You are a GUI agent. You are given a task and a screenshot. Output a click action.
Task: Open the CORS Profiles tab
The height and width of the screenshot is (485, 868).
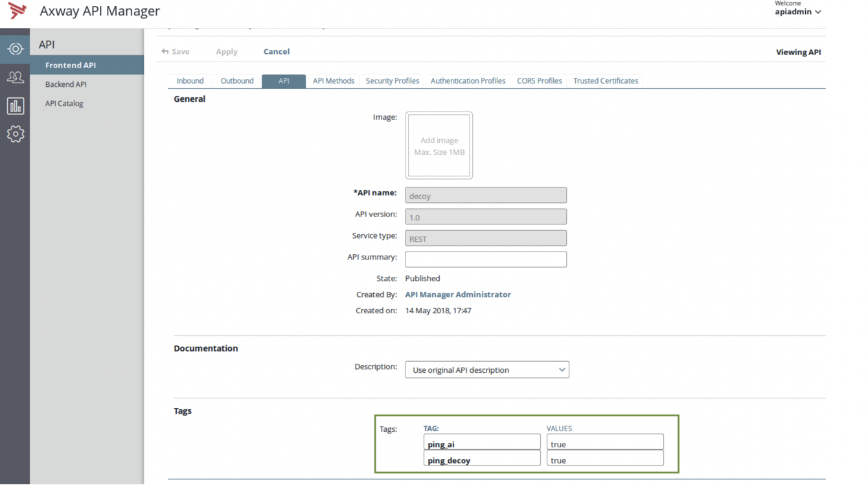coord(539,81)
